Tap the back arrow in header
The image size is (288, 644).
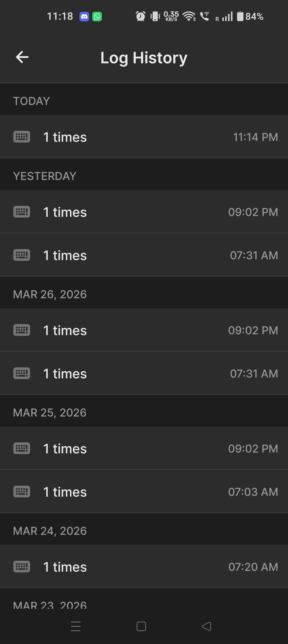22,57
